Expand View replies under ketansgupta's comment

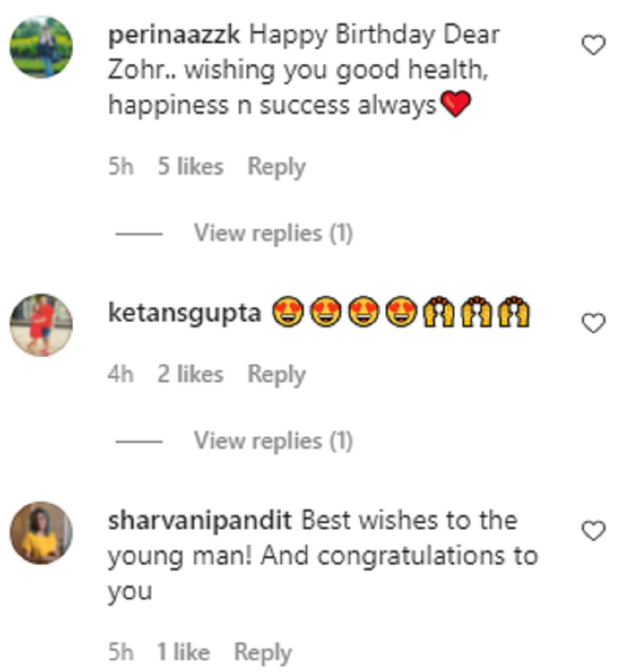pyautogui.click(x=273, y=441)
